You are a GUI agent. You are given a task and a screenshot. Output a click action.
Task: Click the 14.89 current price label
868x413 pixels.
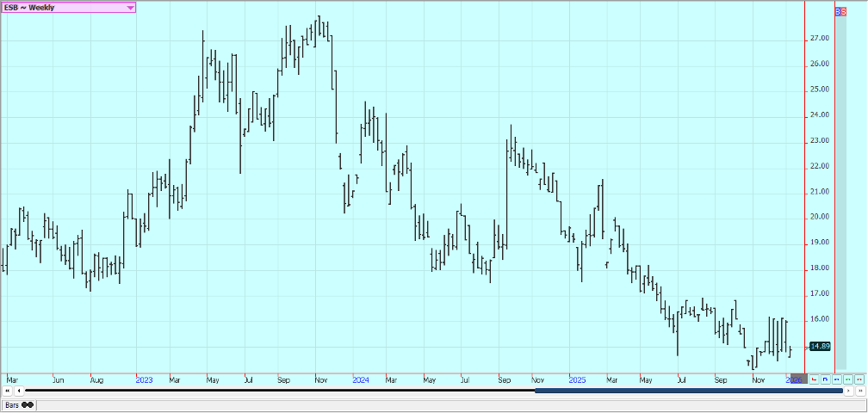click(821, 346)
